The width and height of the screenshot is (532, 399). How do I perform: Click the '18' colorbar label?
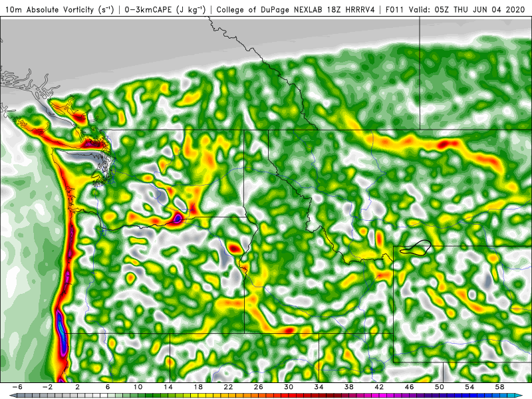(198, 387)
